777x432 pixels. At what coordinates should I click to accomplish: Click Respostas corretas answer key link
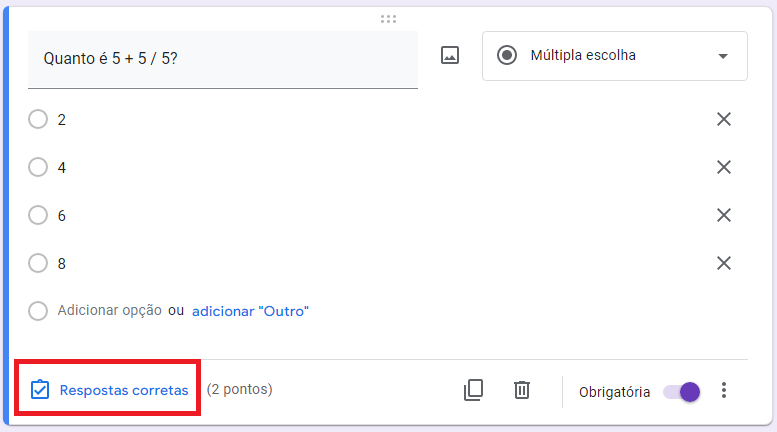coord(110,390)
